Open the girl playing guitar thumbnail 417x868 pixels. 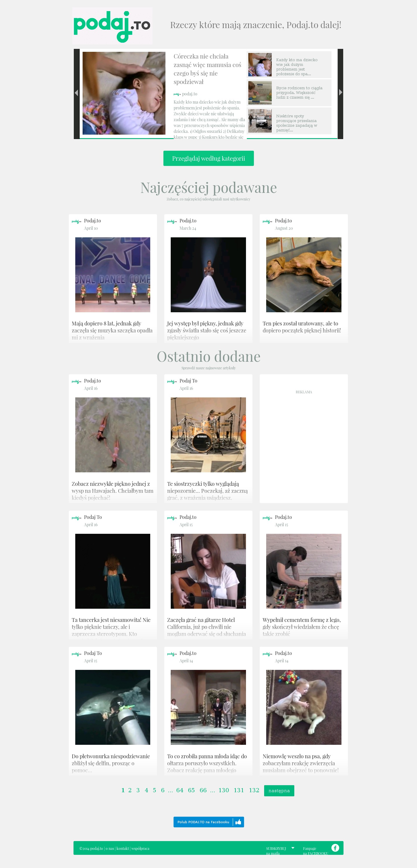[x=208, y=571]
